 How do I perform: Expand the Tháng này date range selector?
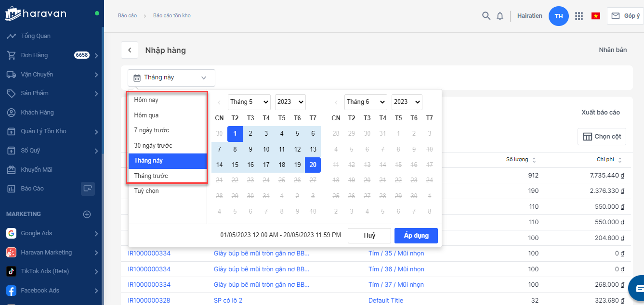[x=171, y=77]
